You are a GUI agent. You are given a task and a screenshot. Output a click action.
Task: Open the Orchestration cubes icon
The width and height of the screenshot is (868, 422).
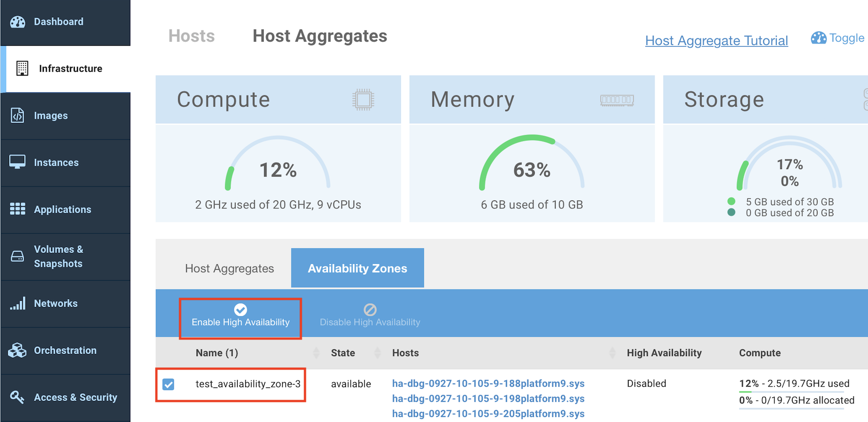[x=17, y=350]
